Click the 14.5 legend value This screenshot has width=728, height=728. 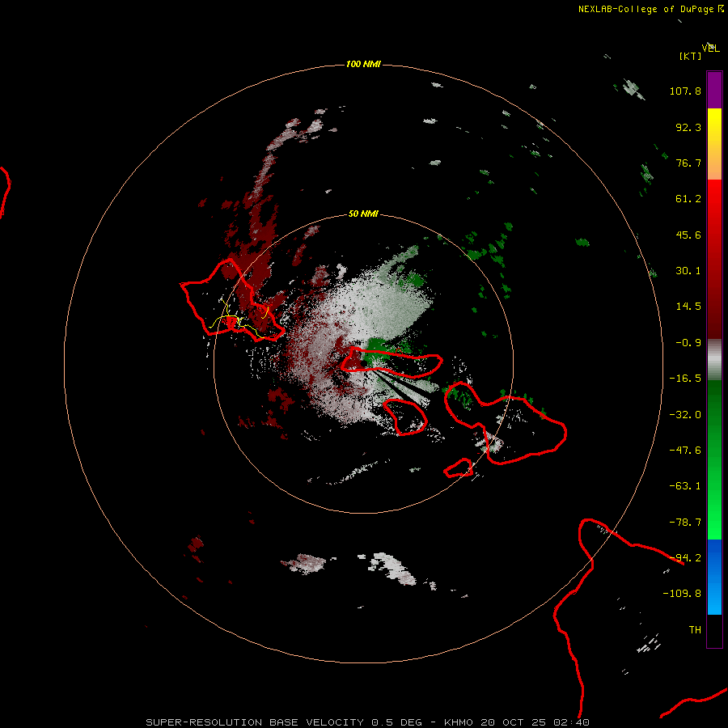click(x=688, y=307)
